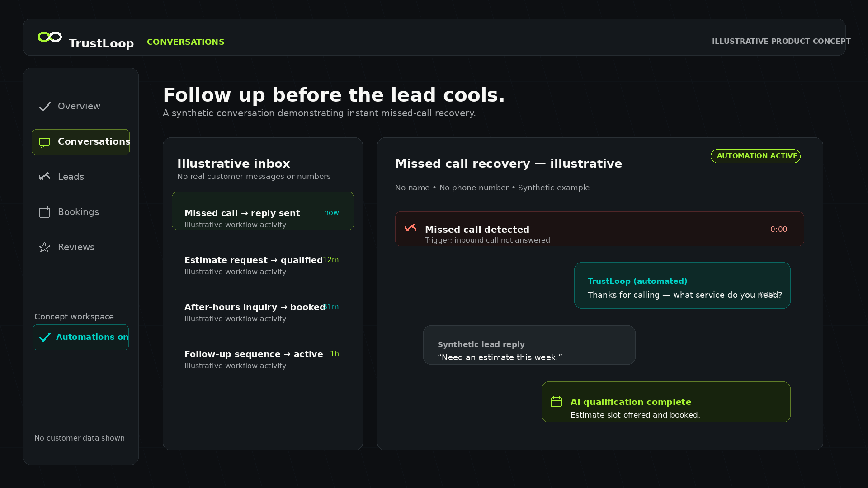Viewport: 868px width, 488px height.
Task: Select the Conversations header tab
Action: [185, 42]
